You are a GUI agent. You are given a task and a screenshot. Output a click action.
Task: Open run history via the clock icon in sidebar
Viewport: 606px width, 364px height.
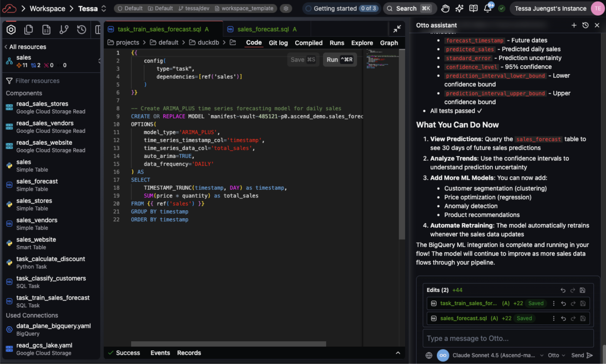click(x=81, y=29)
